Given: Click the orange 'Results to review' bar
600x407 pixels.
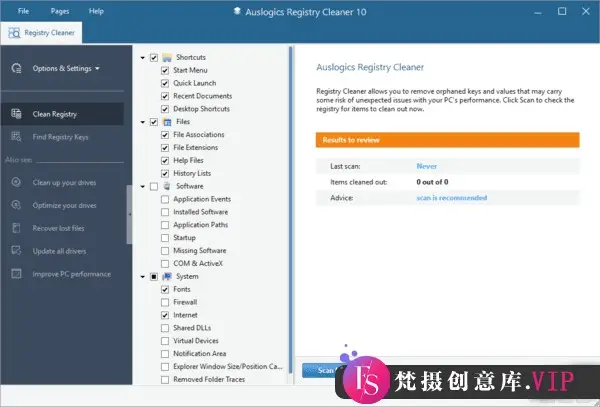Looking at the screenshot, I should coord(447,140).
